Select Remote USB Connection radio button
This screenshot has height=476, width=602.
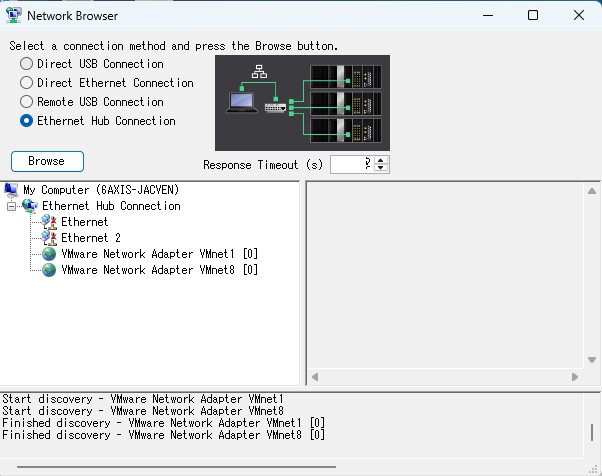[x=26, y=102]
